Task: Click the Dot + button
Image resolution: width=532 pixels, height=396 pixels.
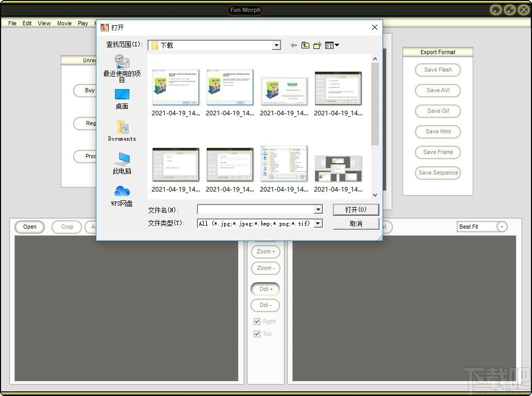Action: (265, 289)
